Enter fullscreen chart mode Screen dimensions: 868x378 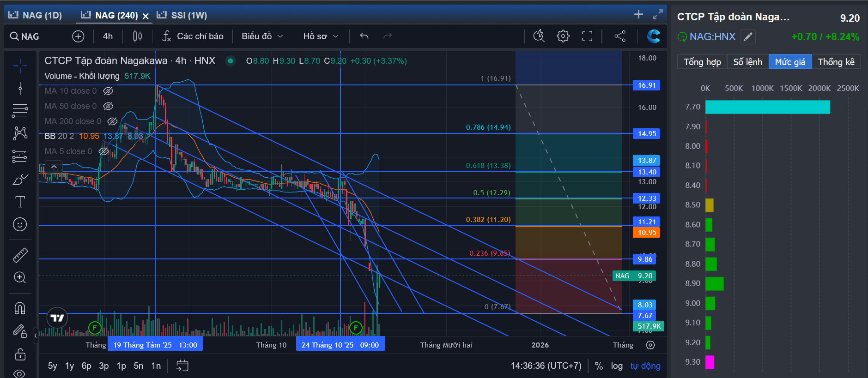[587, 36]
